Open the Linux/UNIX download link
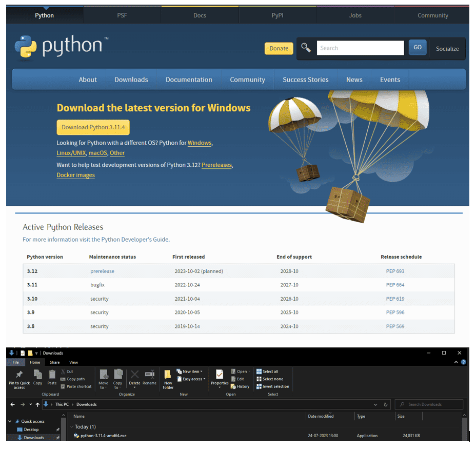Viewport: 476px width, 450px height. [x=71, y=153]
